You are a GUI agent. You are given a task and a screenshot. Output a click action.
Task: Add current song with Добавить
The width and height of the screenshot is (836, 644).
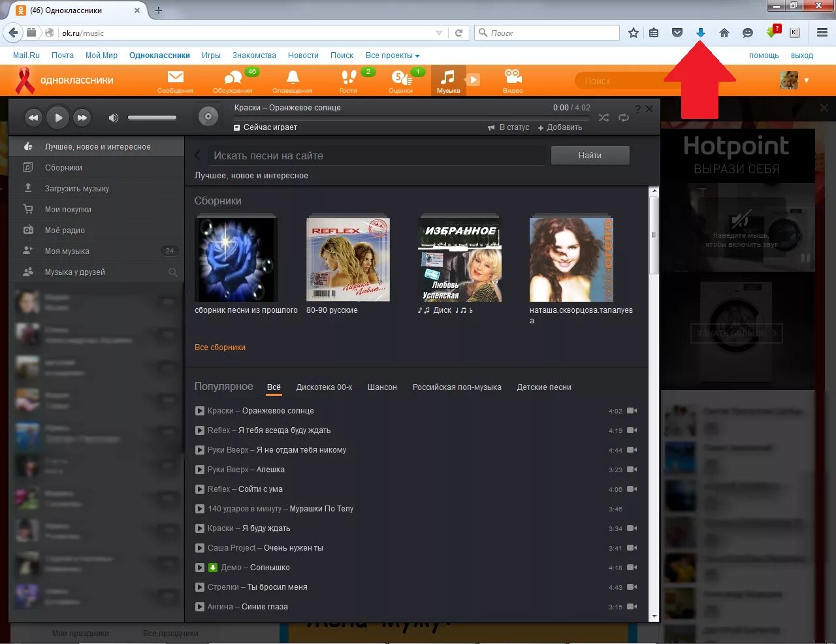(560, 127)
